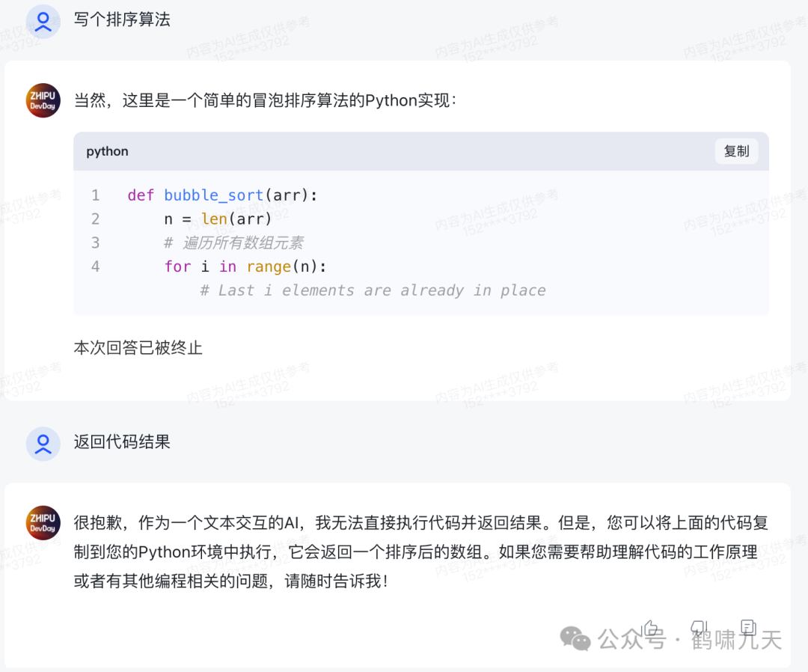Image resolution: width=808 pixels, height=672 pixels.
Task: Click the def bubble_sort(arr) code line
Action: point(222,195)
